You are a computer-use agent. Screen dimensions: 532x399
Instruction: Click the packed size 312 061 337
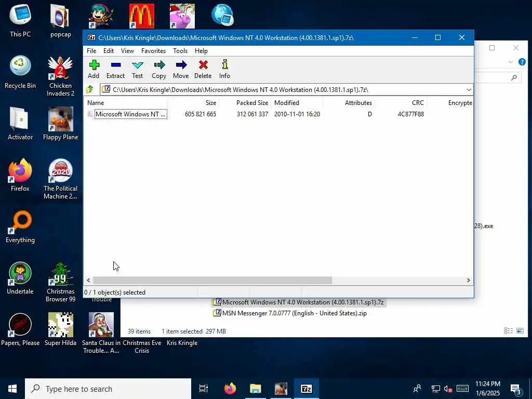(252, 114)
